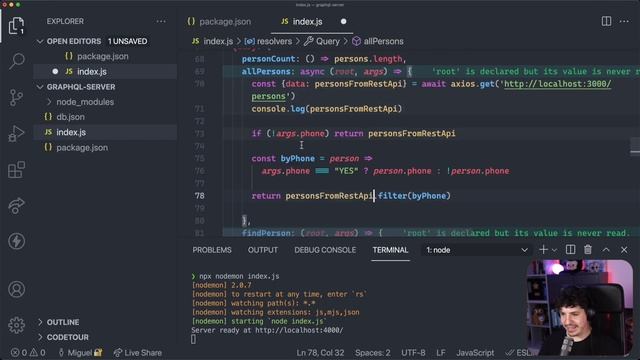Collapse the Open Editors section

40,41
